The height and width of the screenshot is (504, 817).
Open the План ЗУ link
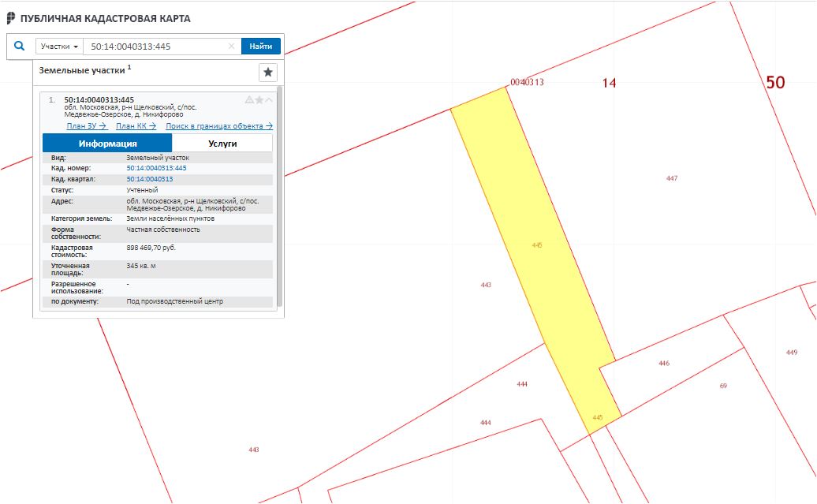[x=87, y=126]
